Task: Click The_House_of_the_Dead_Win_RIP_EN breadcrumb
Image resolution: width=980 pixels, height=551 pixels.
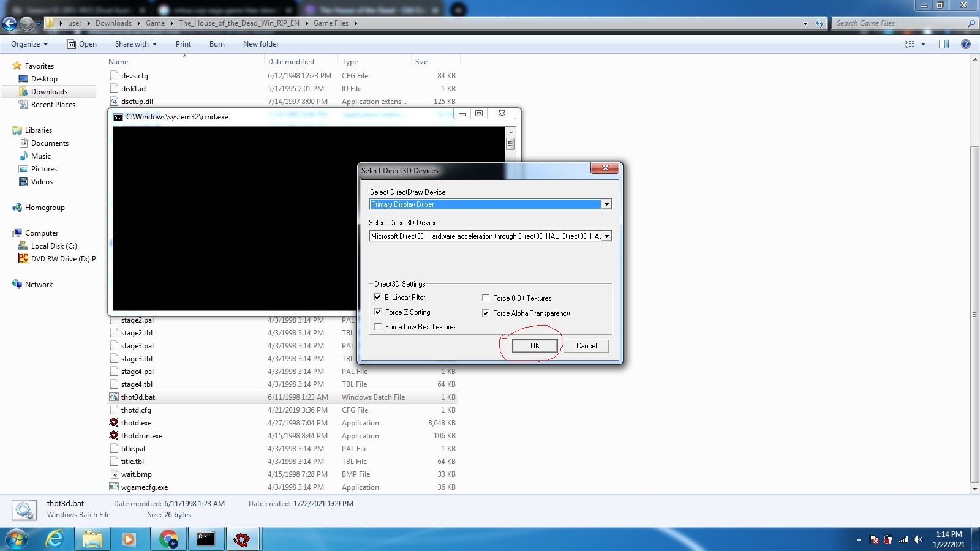Action: tap(239, 23)
